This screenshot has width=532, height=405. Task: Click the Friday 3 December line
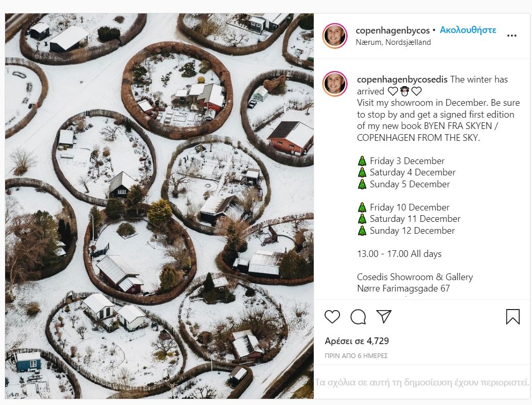[x=407, y=161]
